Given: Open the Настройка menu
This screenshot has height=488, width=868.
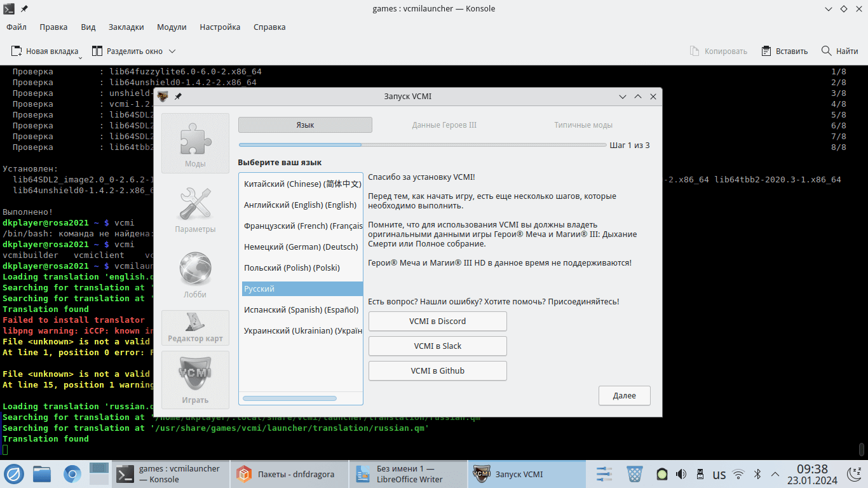Looking at the screenshot, I should click(x=220, y=27).
